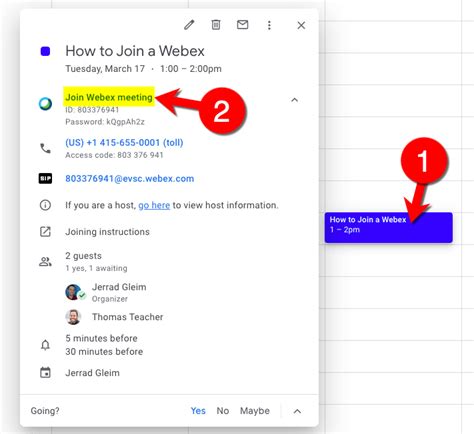Click the '5 minutes before' reminder
The image size is (474, 434).
click(101, 338)
